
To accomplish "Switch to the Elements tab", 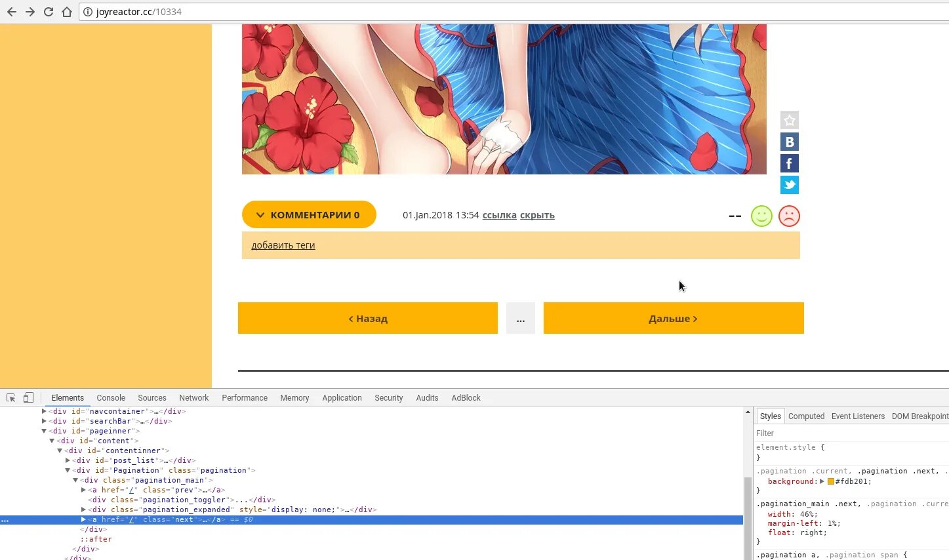I will point(68,397).
